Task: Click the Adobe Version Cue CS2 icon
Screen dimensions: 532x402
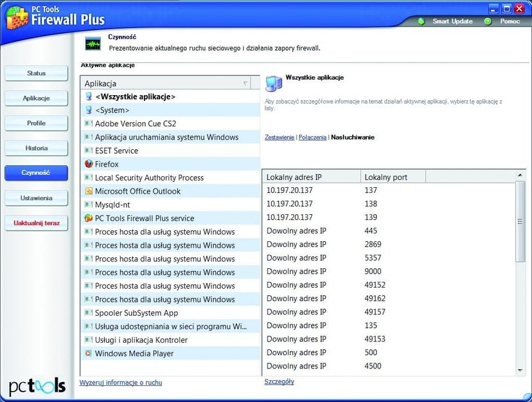Action: (89, 123)
